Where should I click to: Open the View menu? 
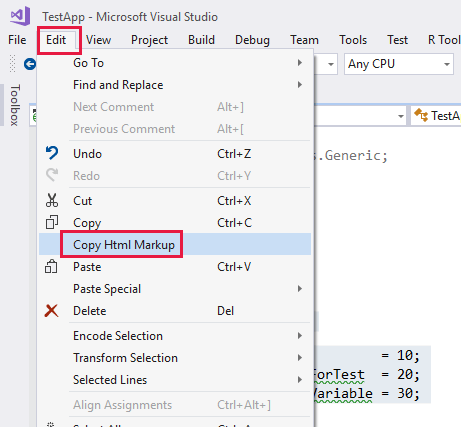pos(98,40)
